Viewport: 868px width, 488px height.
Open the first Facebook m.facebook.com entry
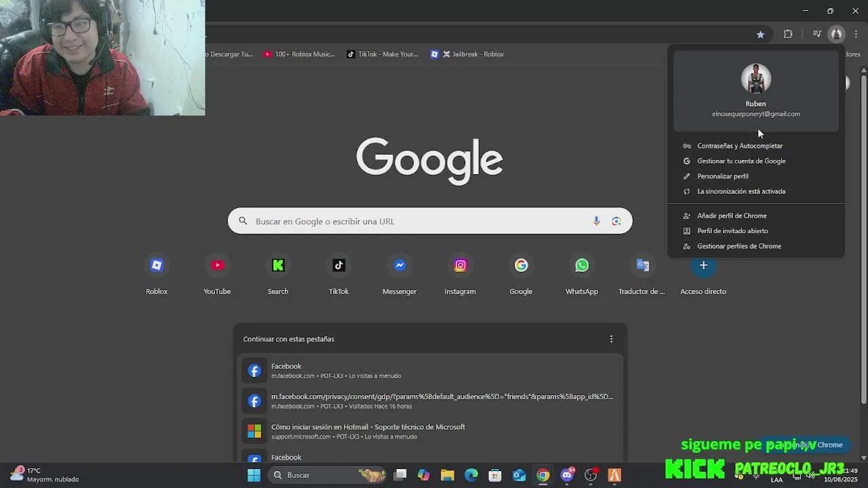[x=430, y=370]
